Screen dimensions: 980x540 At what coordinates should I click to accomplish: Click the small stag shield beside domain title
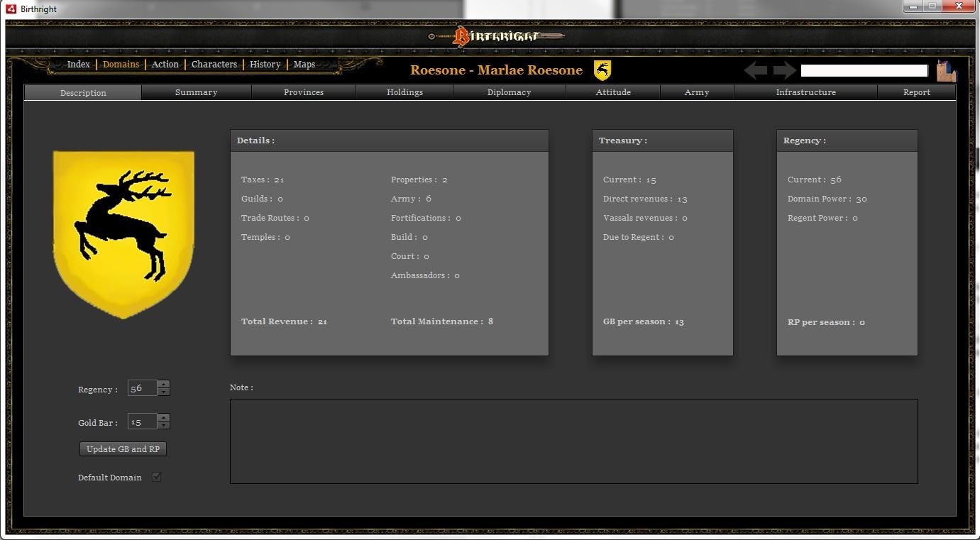[x=602, y=70]
